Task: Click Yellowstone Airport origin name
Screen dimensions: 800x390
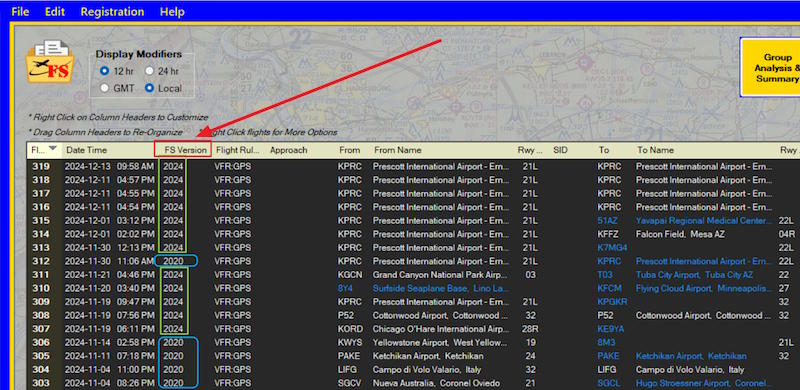Action: (440, 343)
